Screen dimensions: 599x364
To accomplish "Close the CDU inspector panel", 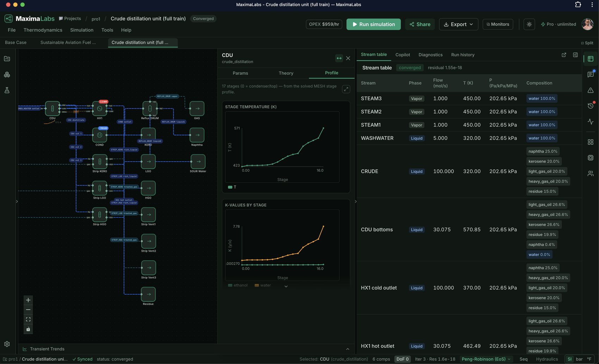I will (x=348, y=58).
